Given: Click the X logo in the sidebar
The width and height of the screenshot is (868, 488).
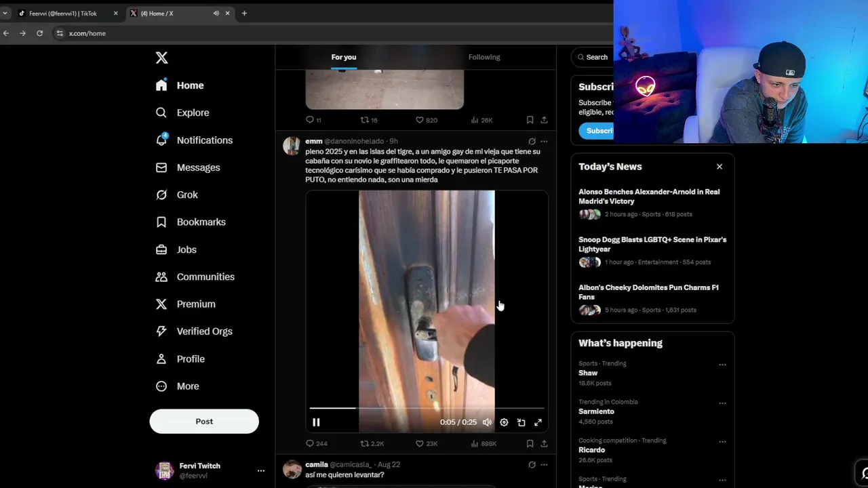Looking at the screenshot, I should point(161,58).
